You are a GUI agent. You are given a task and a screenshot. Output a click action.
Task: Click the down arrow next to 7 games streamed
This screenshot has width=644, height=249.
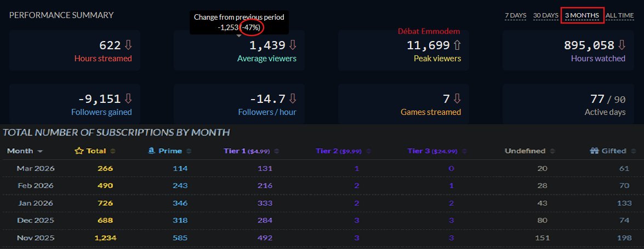(x=457, y=99)
